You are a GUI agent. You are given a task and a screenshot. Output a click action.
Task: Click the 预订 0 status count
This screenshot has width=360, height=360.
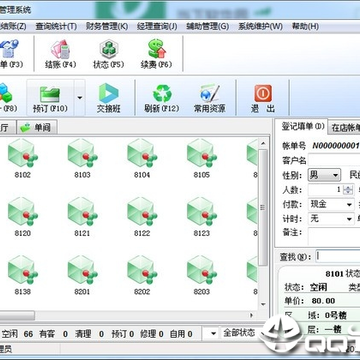(x=123, y=334)
